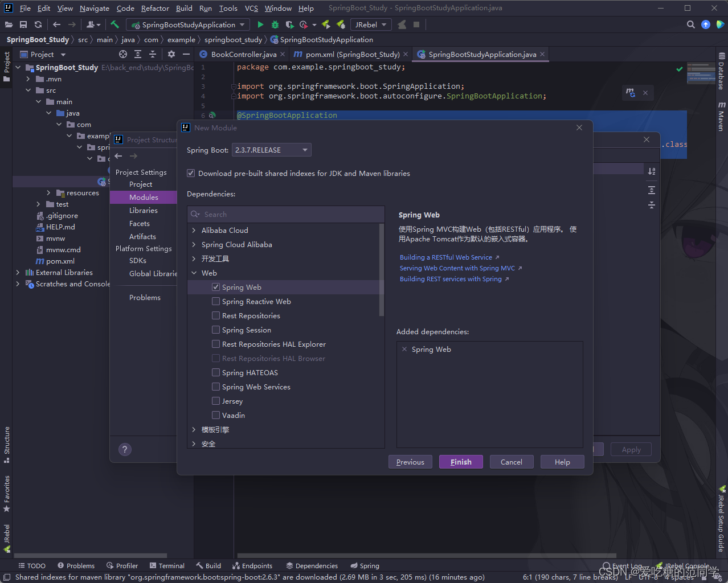
Task: Click the dependencies Search field
Action: click(286, 214)
